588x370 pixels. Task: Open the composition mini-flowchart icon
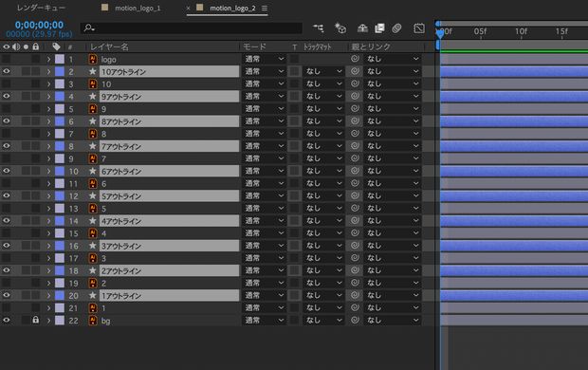pyautogui.click(x=319, y=28)
